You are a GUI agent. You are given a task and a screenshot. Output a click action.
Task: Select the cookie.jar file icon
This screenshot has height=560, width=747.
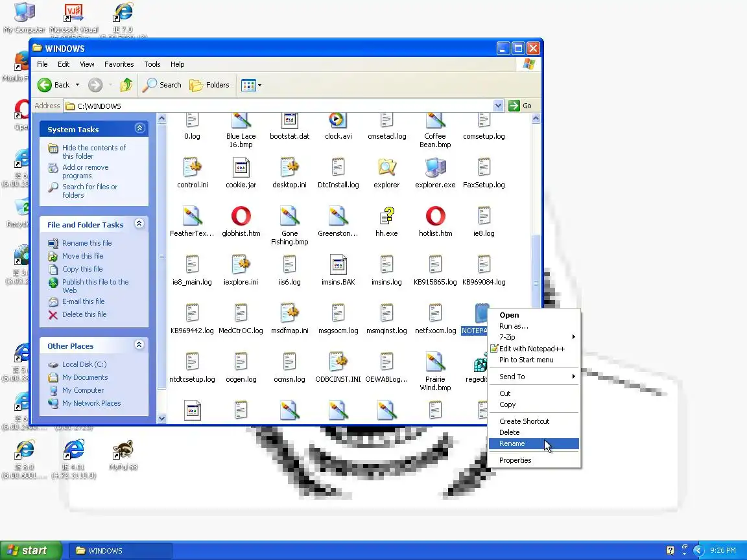tap(241, 167)
